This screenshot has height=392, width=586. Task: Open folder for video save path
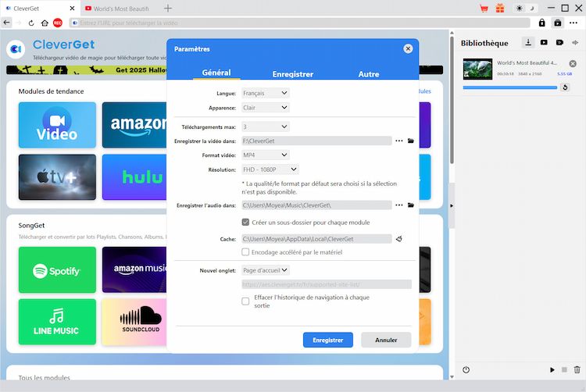coord(411,141)
